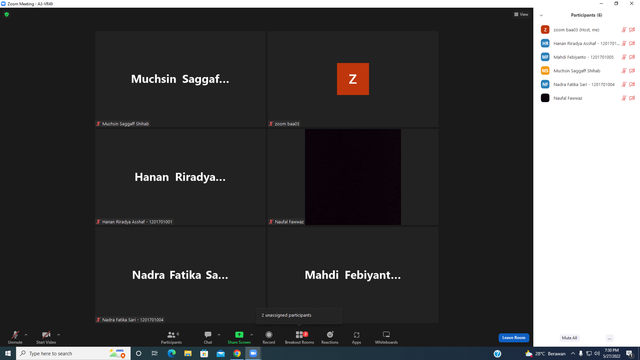Screen dimensions: 640x360
Task: Open the notification center icon
Action: (x=630, y=353)
